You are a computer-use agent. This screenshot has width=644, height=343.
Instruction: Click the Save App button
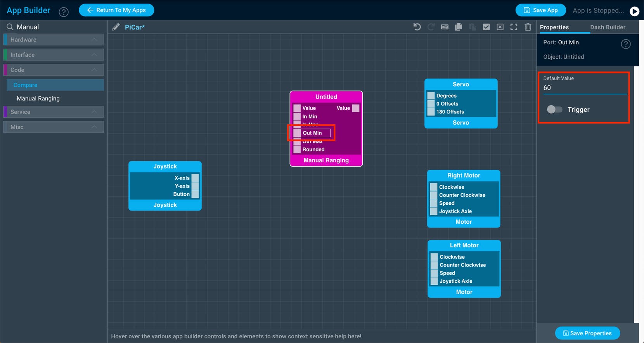pos(540,10)
